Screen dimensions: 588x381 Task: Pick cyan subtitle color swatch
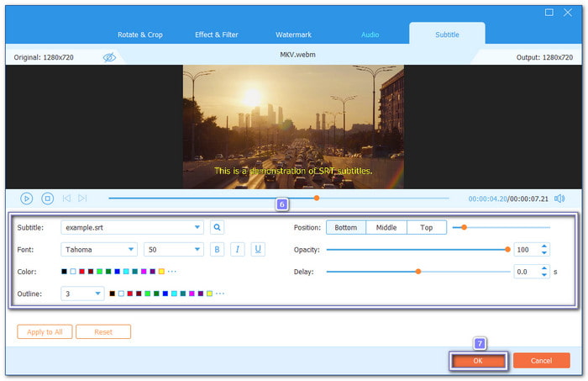tap(126, 272)
